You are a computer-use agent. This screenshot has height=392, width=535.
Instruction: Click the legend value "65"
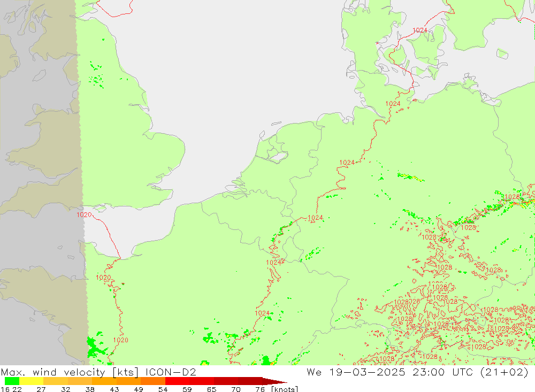[211, 389]
